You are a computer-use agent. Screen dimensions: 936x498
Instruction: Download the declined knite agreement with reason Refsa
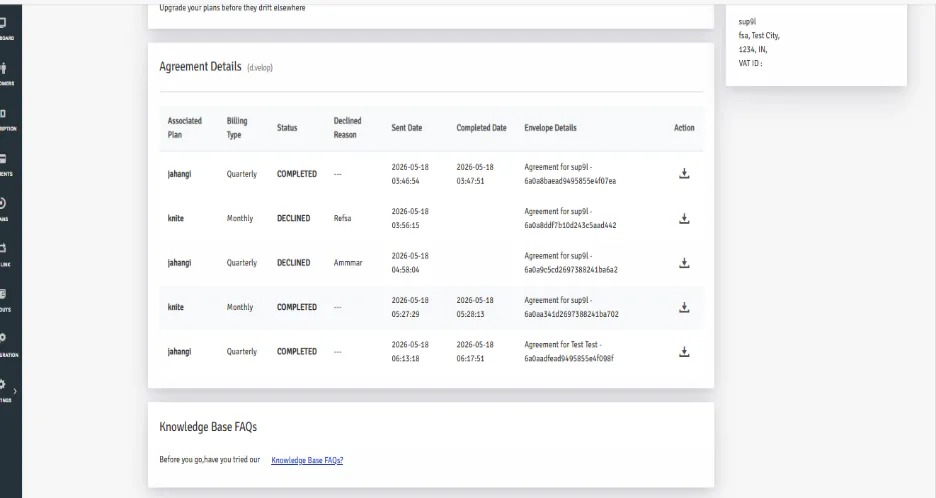click(x=684, y=219)
